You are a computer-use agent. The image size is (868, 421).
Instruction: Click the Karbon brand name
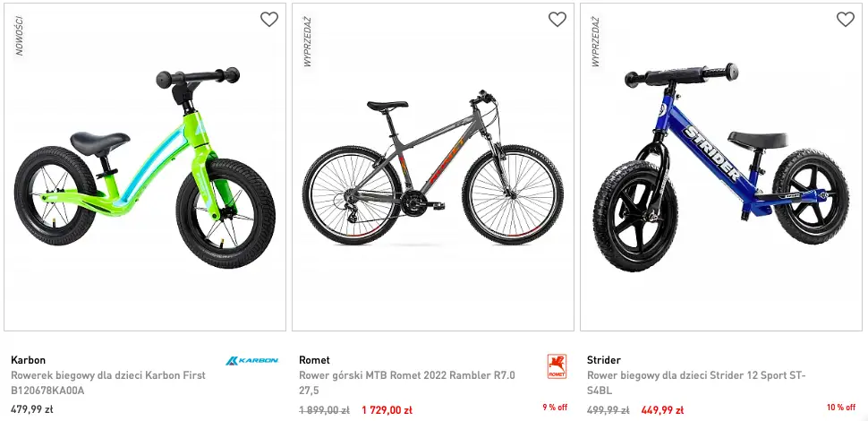28,360
